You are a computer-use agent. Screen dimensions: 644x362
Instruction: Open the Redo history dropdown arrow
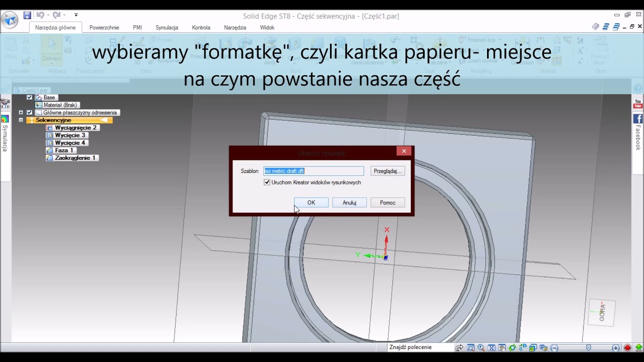pos(64,16)
